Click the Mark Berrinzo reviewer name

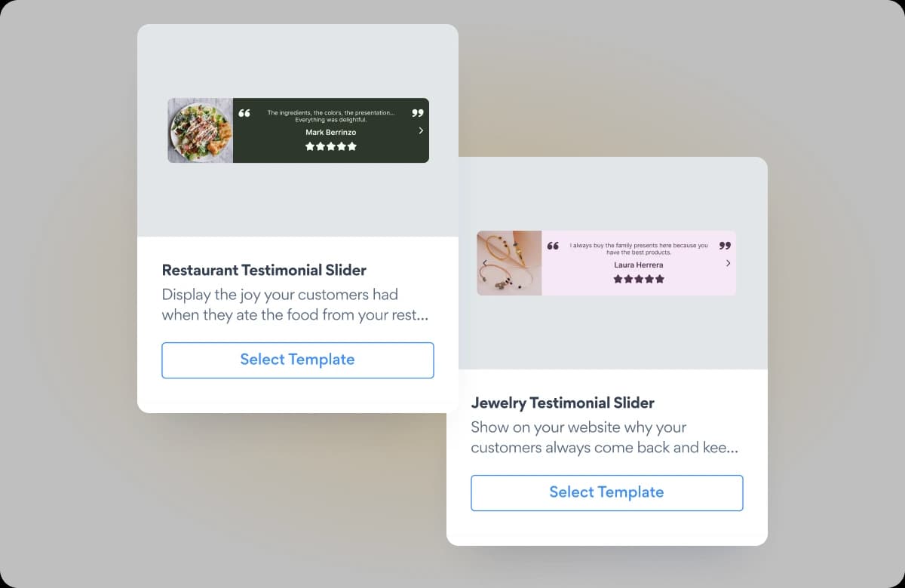(x=331, y=132)
